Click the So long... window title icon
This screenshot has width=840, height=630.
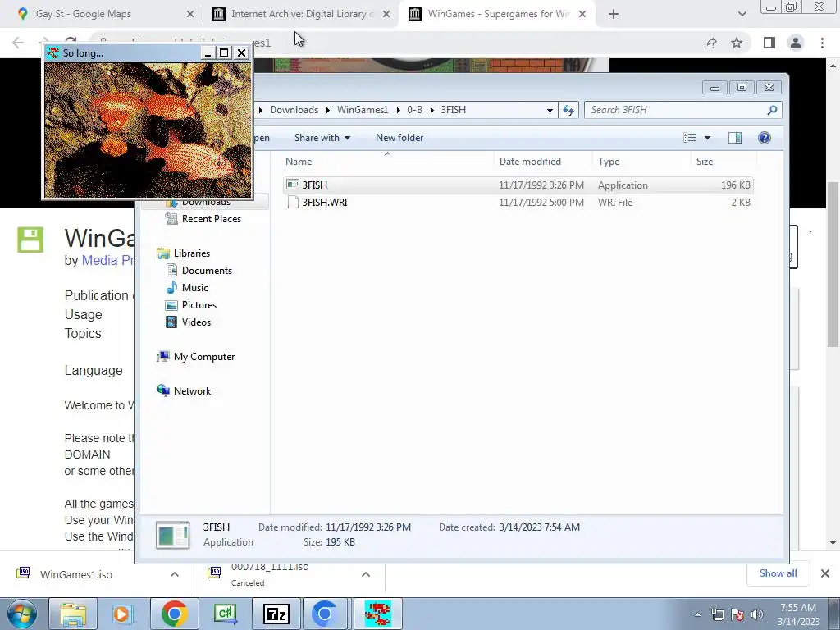click(52, 52)
